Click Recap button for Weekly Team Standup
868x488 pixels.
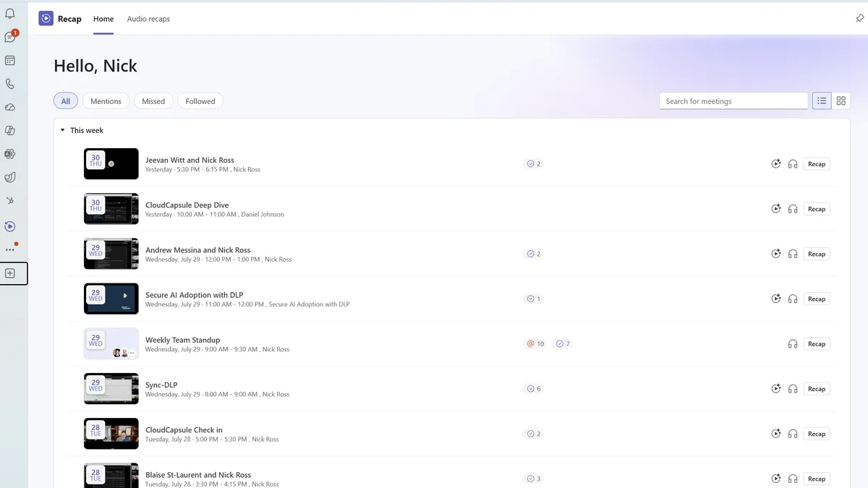pos(817,344)
